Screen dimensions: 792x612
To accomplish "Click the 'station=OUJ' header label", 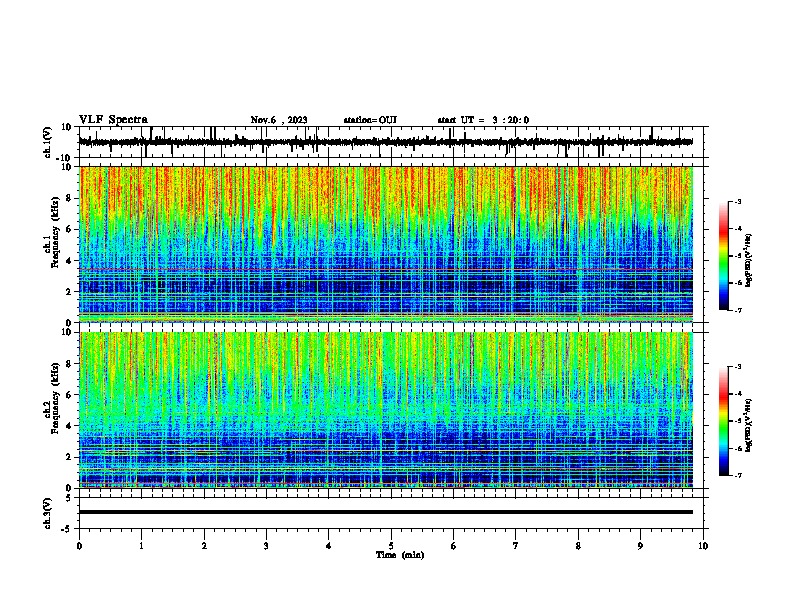I will (370, 120).
